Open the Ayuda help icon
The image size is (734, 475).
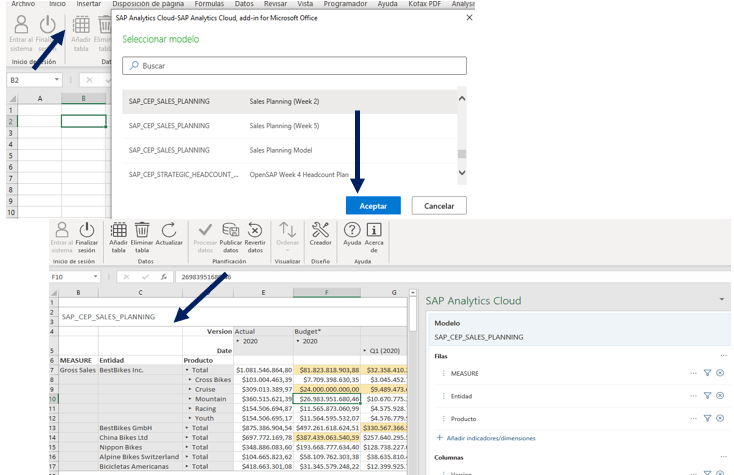(x=352, y=231)
